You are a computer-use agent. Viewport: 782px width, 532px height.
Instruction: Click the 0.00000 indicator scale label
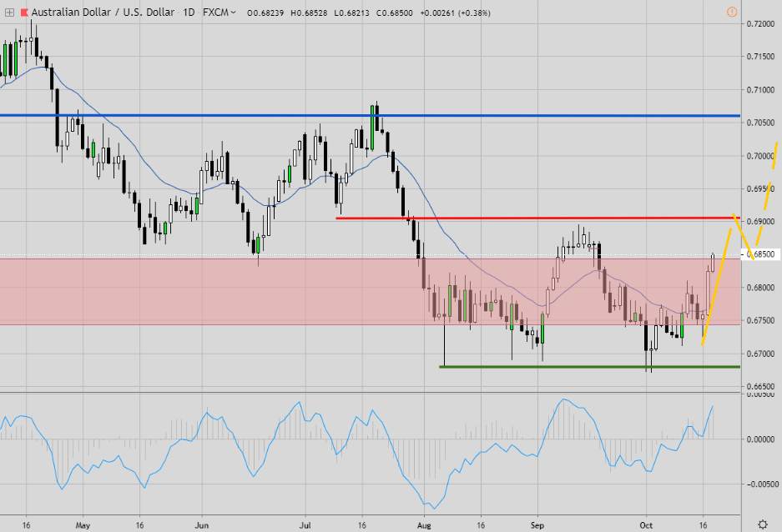(x=760, y=439)
